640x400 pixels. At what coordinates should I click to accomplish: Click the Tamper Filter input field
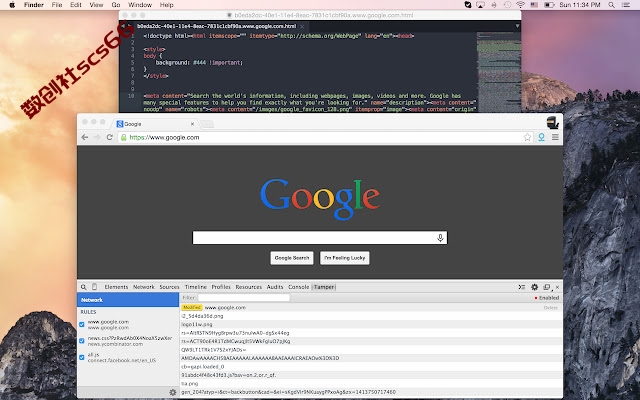pos(243,298)
